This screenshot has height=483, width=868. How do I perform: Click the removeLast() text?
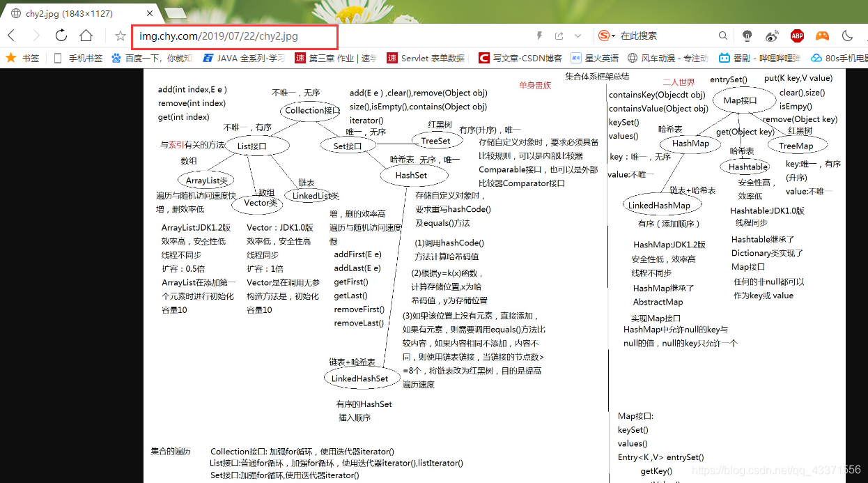coord(359,323)
